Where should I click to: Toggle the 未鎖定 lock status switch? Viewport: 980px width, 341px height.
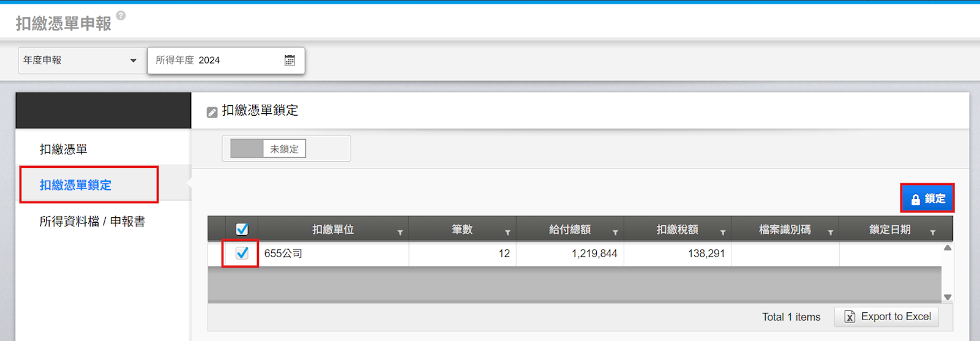pos(268,149)
